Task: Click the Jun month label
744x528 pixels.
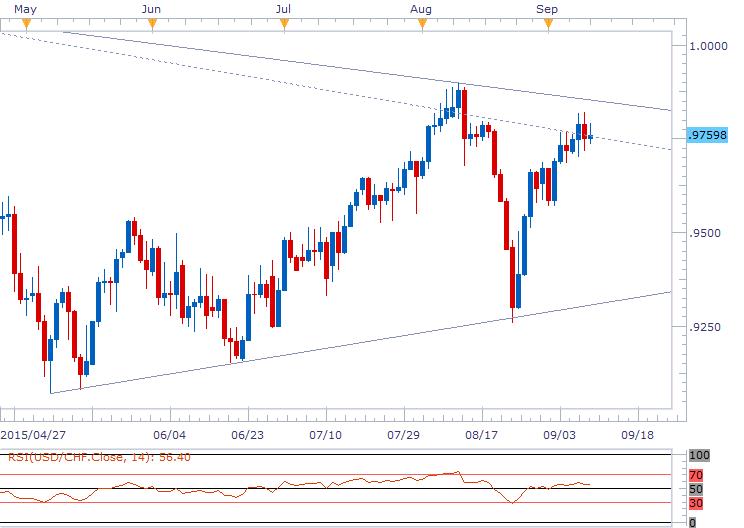Action: tap(151, 9)
